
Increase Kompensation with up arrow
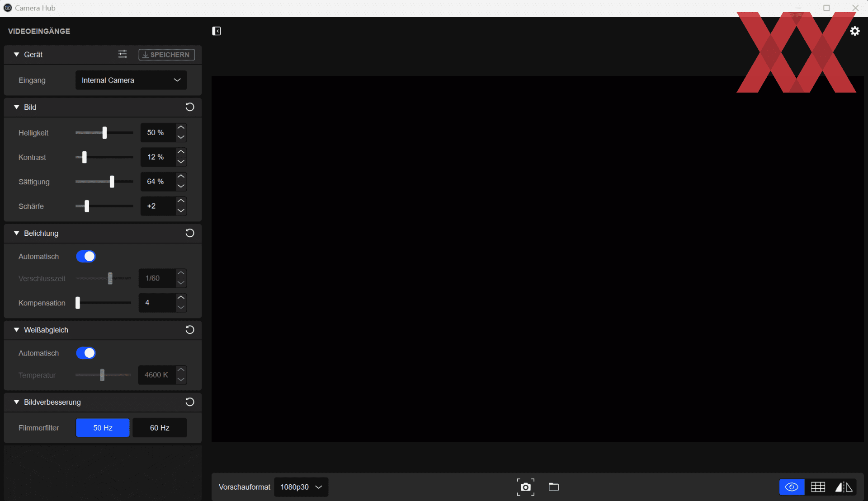pos(181,297)
